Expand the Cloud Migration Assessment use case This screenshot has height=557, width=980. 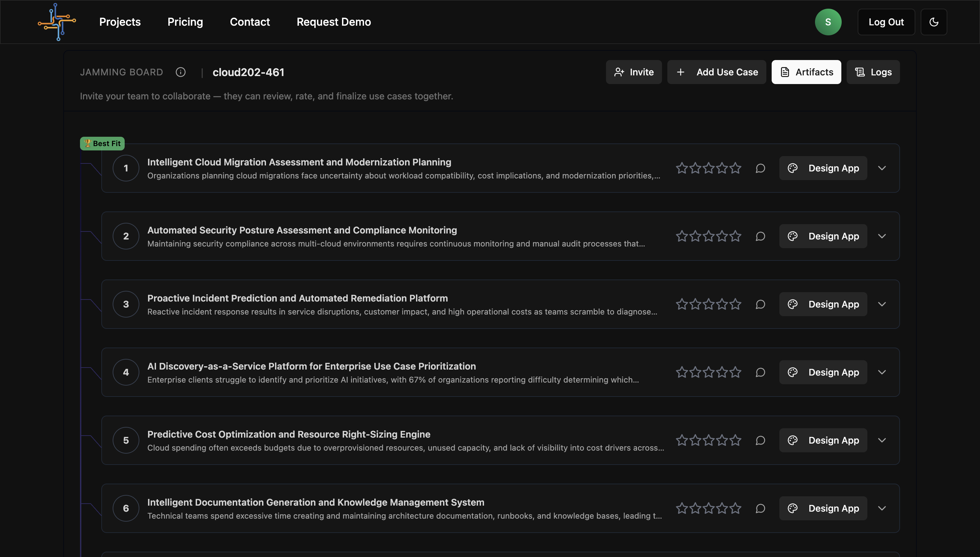coord(882,168)
